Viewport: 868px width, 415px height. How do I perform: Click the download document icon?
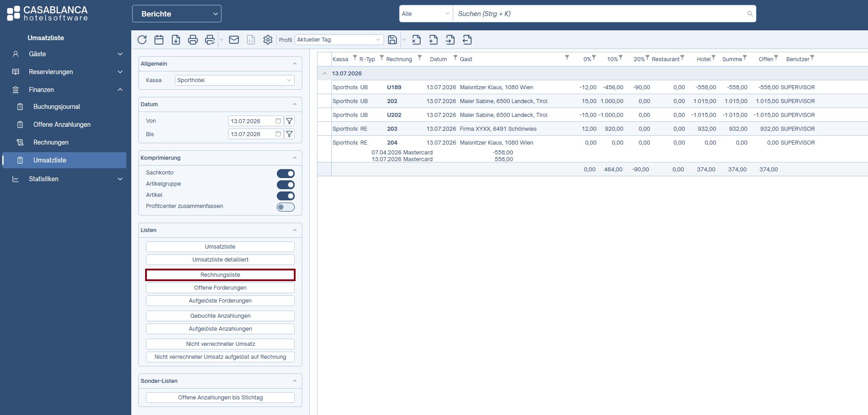(176, 40)
